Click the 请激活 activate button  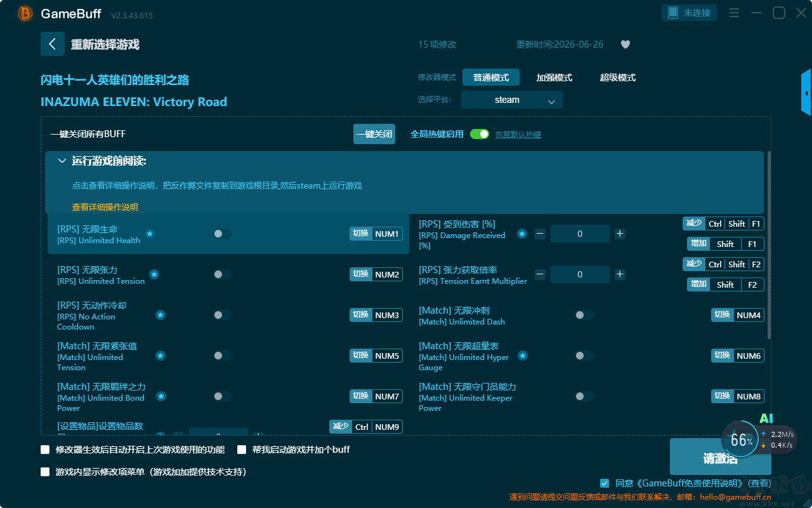pos(721,457)
